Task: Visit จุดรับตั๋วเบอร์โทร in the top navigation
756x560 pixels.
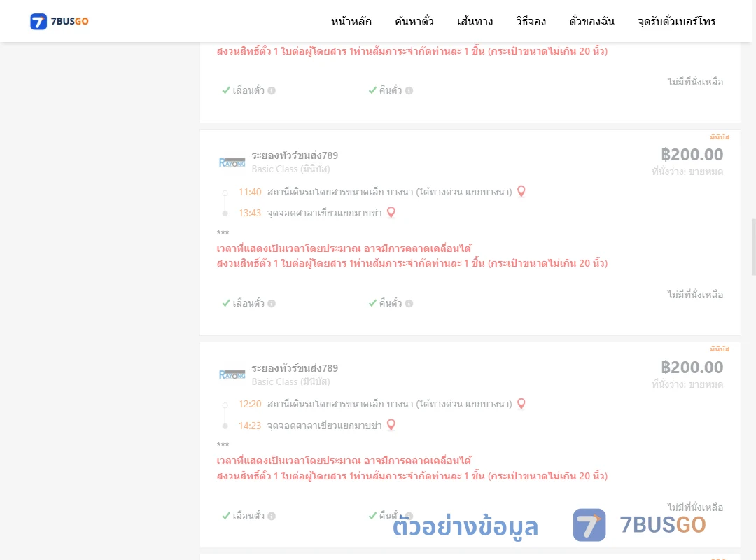Action: pos(676,21)
